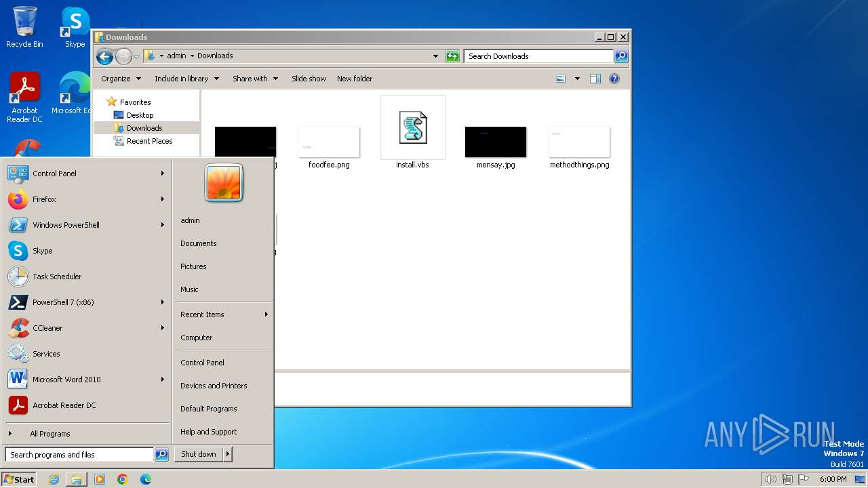Click the refresh button beside address bar
The image size is (868, 488).
click(x=452, y=56)
